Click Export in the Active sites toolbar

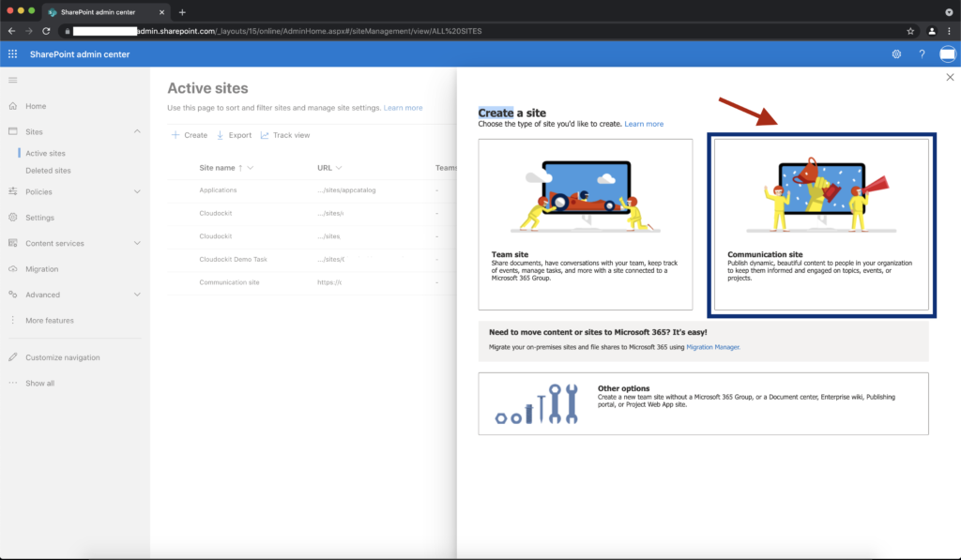[x=234, y=135]
